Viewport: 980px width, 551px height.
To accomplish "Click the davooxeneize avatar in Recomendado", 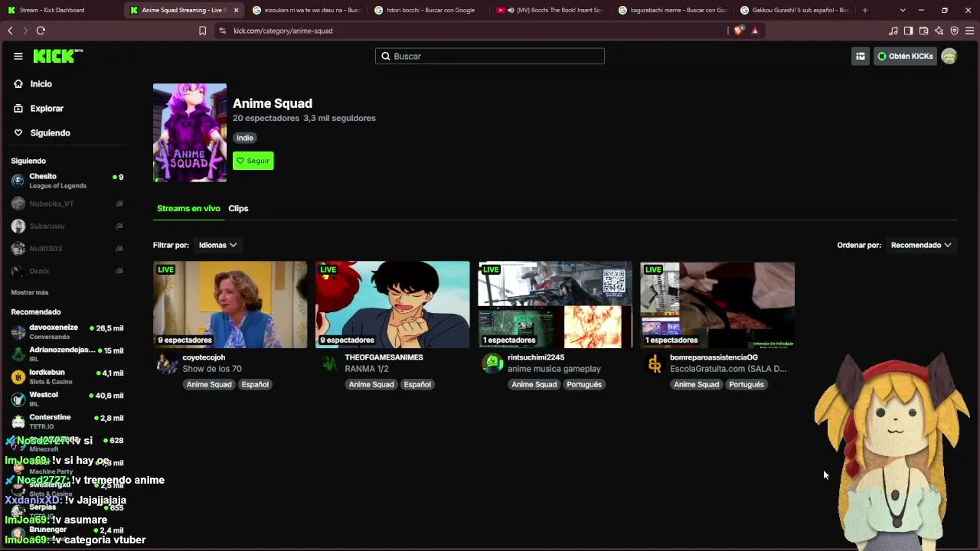I will click(x=18, y=332).
